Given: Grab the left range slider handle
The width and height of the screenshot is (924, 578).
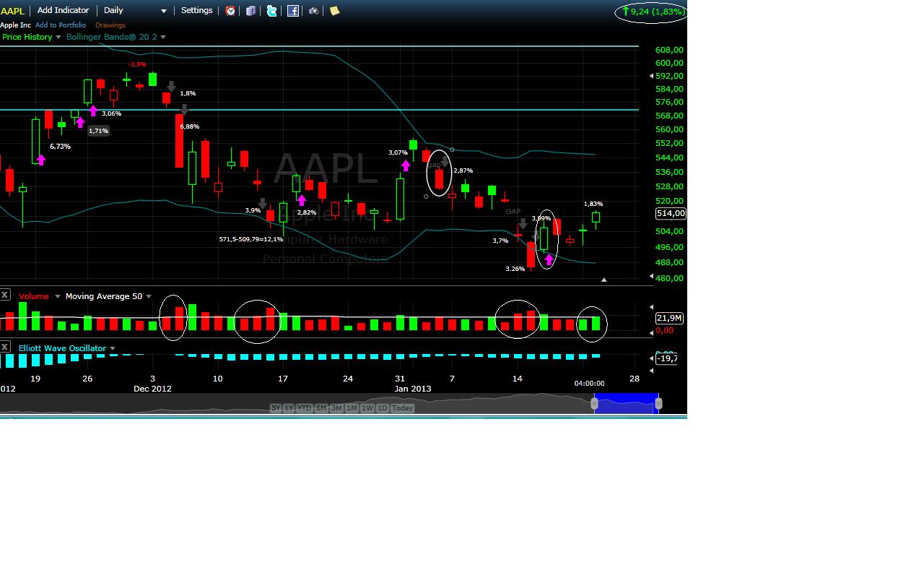Looking at the screenshot, I should pyautogui.click(x=595, y=403).
